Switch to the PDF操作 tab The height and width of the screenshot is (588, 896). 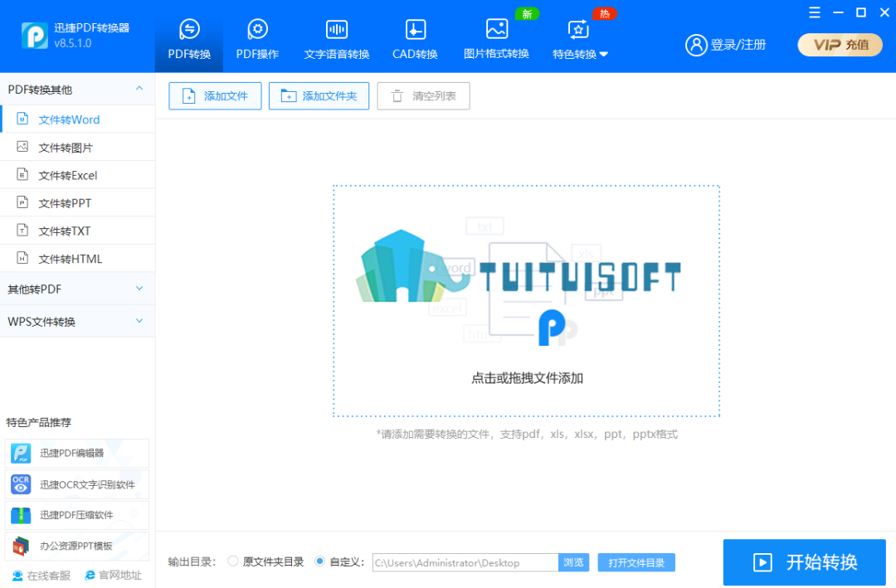click(x=258, y=38)
